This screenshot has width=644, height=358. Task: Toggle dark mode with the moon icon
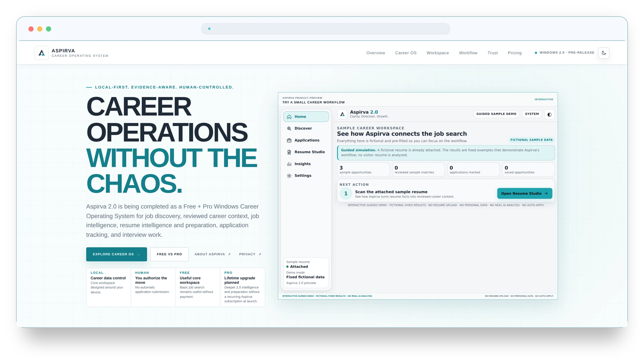coord(604,53)
